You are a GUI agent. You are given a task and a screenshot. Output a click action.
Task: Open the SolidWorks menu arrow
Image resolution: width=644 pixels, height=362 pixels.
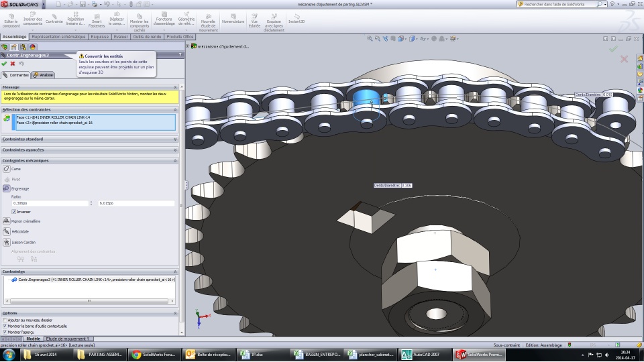click(x=43, y=4)
